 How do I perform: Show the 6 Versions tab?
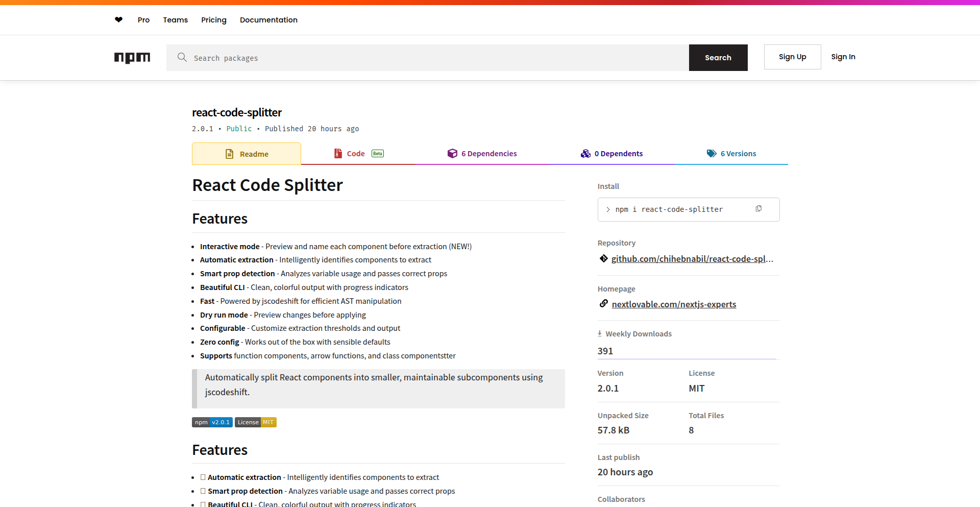tap(731, 154)
